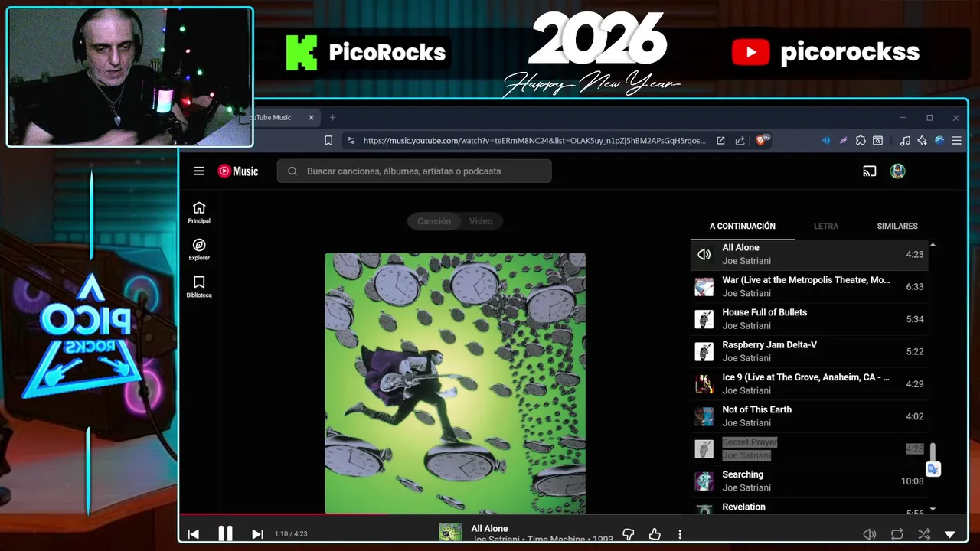980x551 pixels.
Task: Click the translate floating icon near queue
Action: coord(933,469)
